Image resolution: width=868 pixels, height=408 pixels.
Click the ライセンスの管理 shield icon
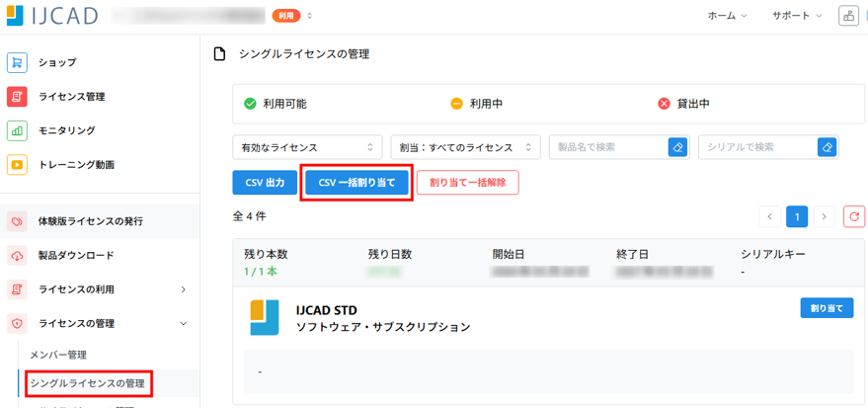point(17,323)
